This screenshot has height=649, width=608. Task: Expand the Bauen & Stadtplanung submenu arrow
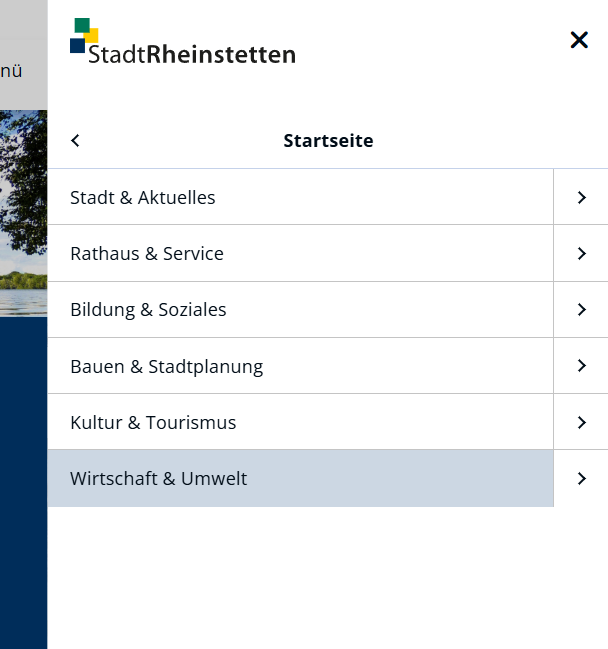(581, 365)
